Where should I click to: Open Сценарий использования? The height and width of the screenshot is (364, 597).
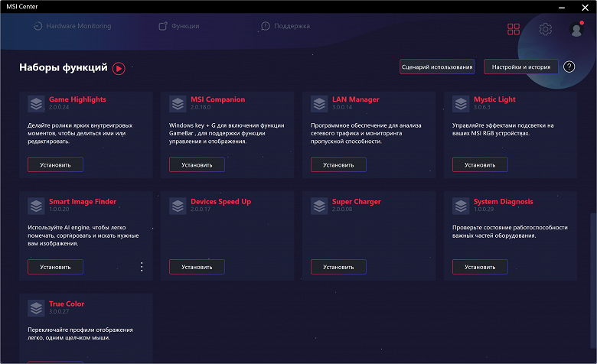pos(437,67)
